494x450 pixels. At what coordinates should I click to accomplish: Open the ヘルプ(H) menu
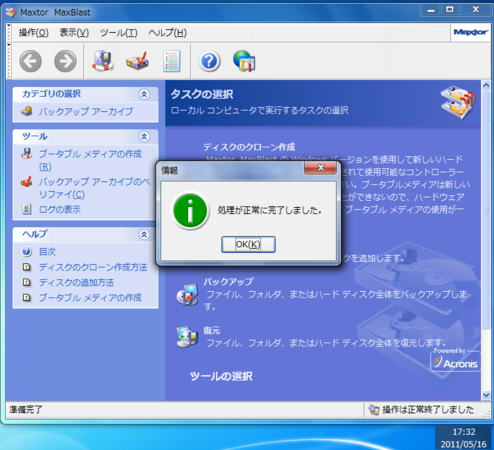pos(167,33)
